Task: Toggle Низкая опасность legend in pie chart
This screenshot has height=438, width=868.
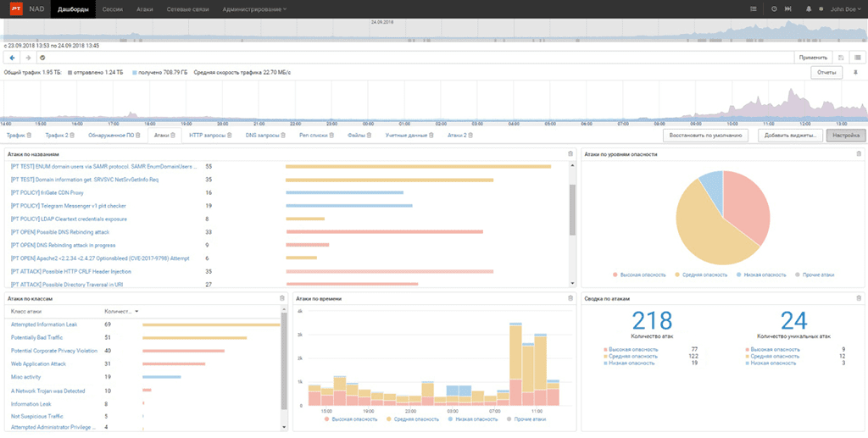Action: [761, 275]
